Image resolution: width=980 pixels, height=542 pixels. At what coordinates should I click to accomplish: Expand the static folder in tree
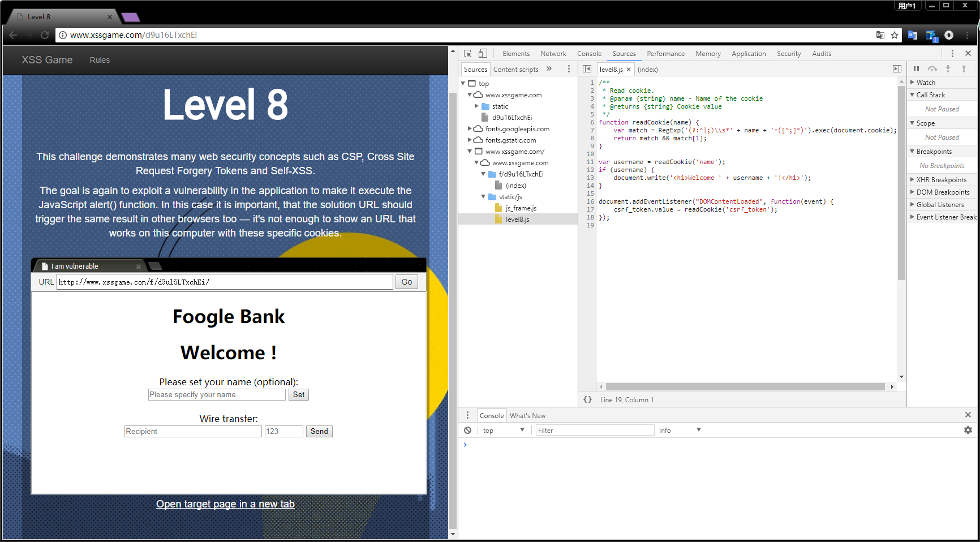click(x=477, y=106)
